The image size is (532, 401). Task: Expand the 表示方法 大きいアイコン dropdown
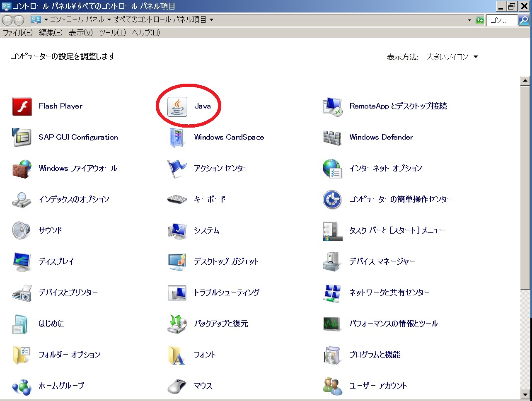click(x=476, y=57)
